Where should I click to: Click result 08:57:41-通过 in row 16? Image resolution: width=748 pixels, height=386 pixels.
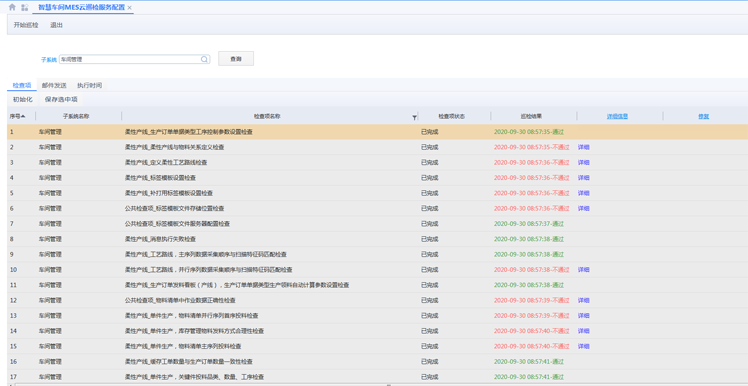coord(529,361)
